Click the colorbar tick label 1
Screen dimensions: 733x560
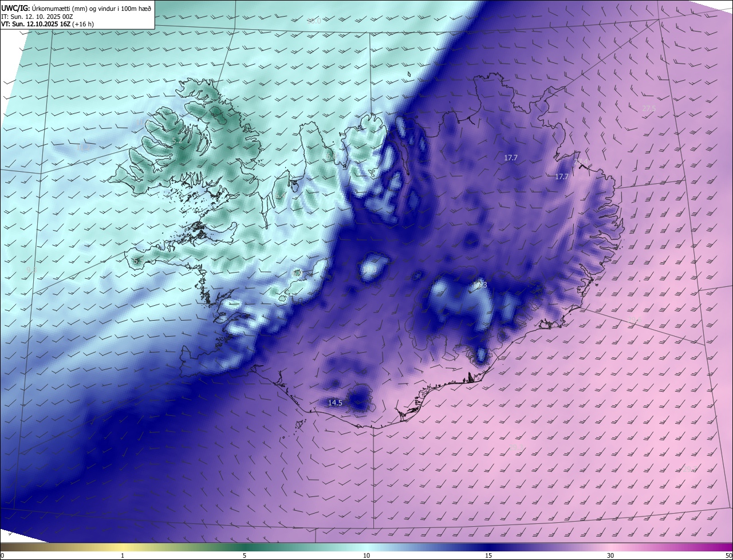coord(123,555)
